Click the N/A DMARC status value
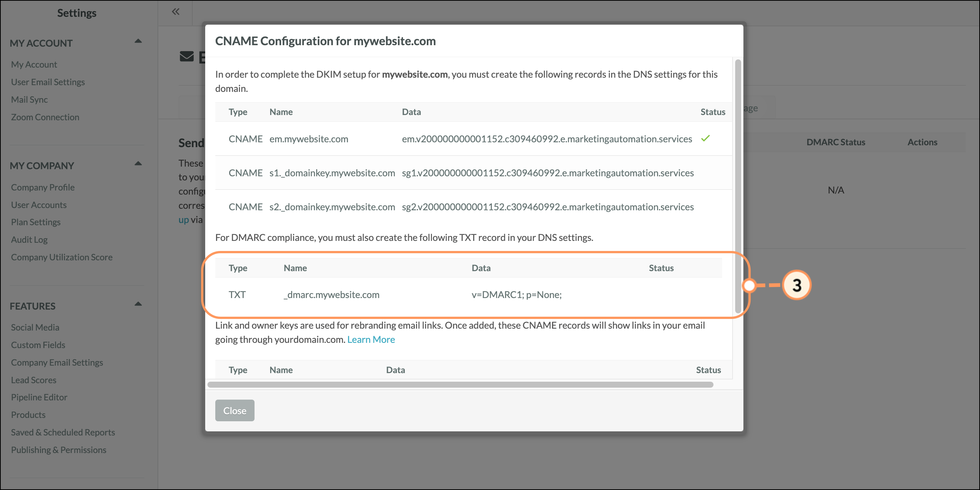980x490 pixels. click(x=835, y=190)
